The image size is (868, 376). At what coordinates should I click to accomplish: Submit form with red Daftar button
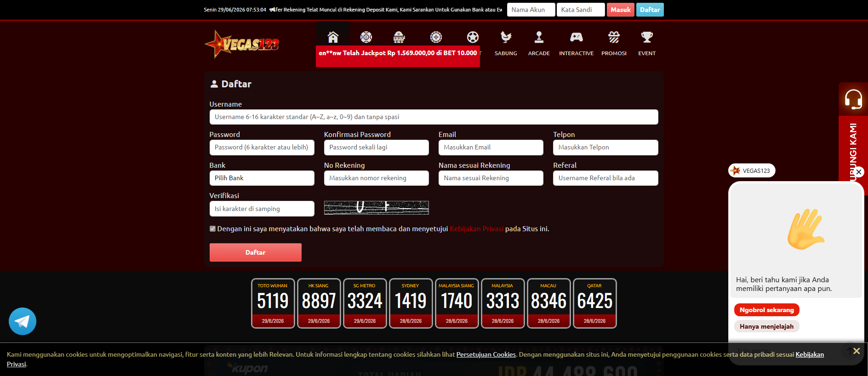[256, 252]
